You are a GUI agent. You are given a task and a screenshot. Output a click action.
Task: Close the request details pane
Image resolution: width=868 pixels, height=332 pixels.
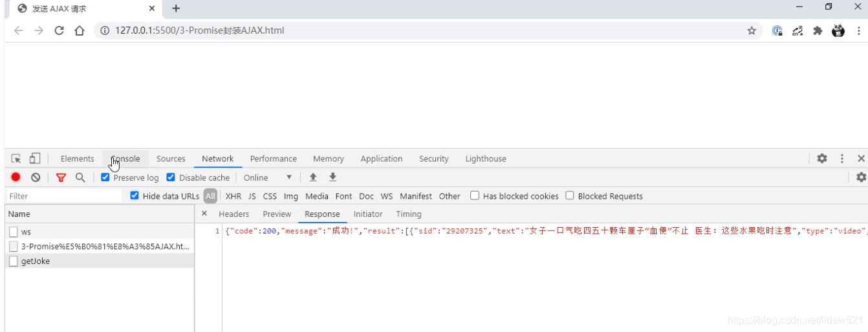point(204,214)
